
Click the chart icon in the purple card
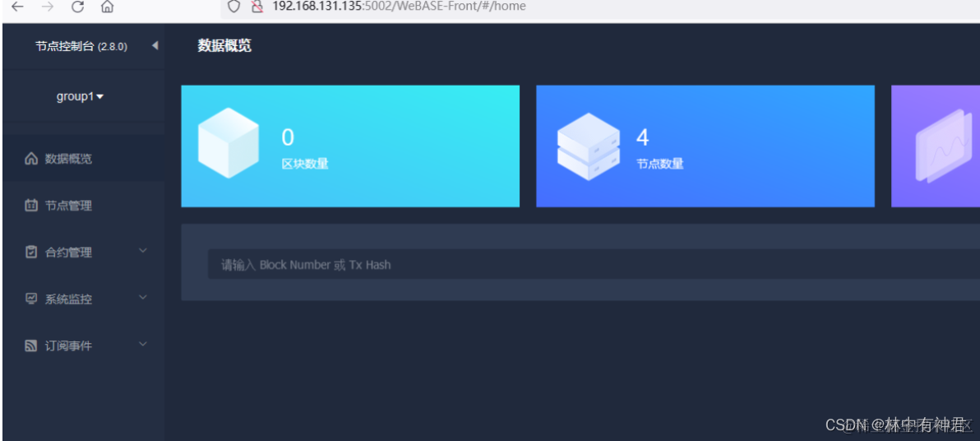945,146
